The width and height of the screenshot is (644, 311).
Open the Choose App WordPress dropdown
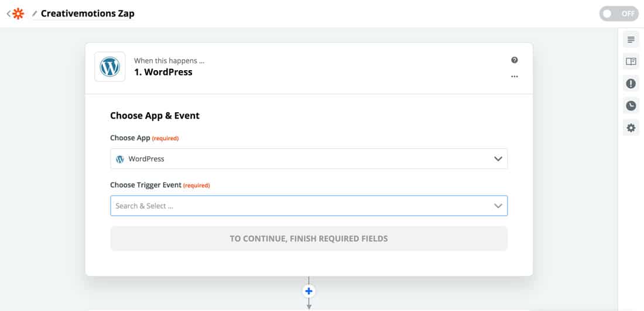[309, 159]
